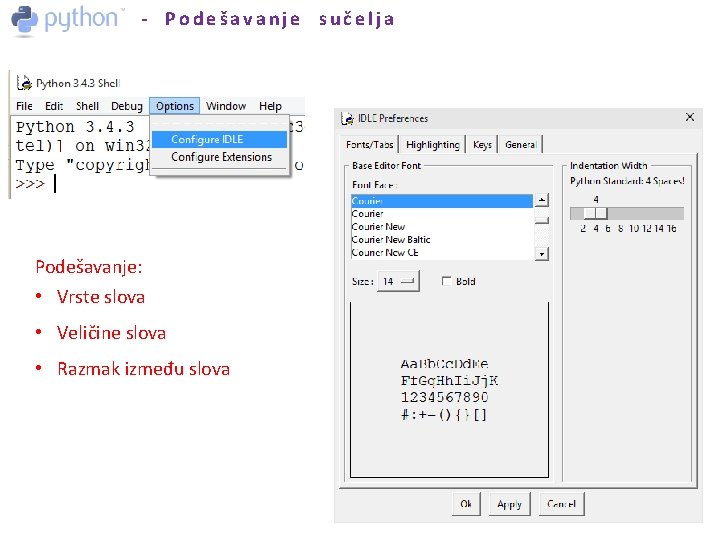Enable the Bold checkbox
Image resolution: width=720 pixels, height=540 pixels.
pyautogui.click(x=446, y=281)
